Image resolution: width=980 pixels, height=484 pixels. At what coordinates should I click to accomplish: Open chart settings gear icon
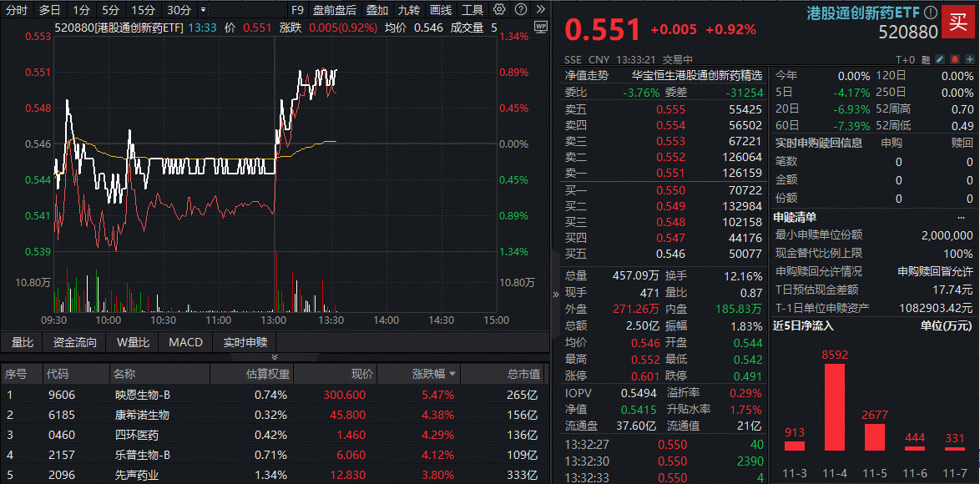tap(498, 9)
